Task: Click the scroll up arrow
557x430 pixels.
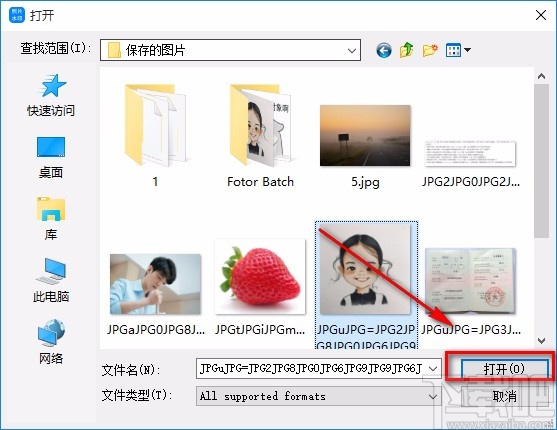Action: [541, 76]
